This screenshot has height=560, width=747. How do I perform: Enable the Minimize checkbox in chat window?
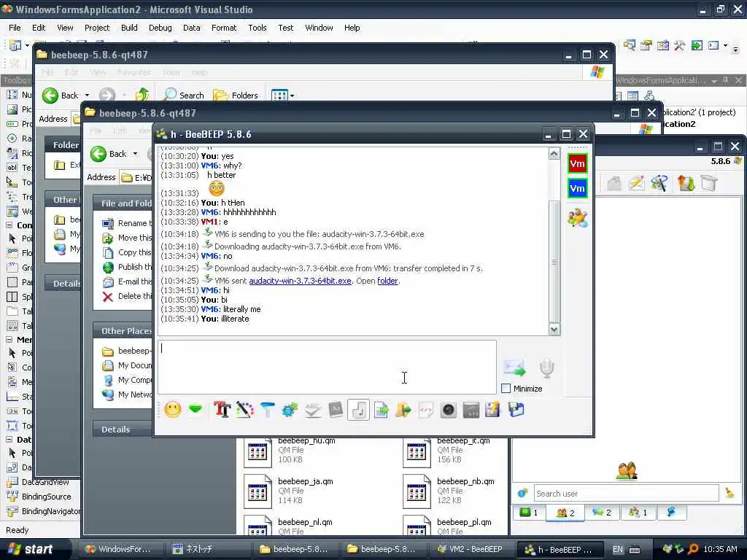pos(506,389)
